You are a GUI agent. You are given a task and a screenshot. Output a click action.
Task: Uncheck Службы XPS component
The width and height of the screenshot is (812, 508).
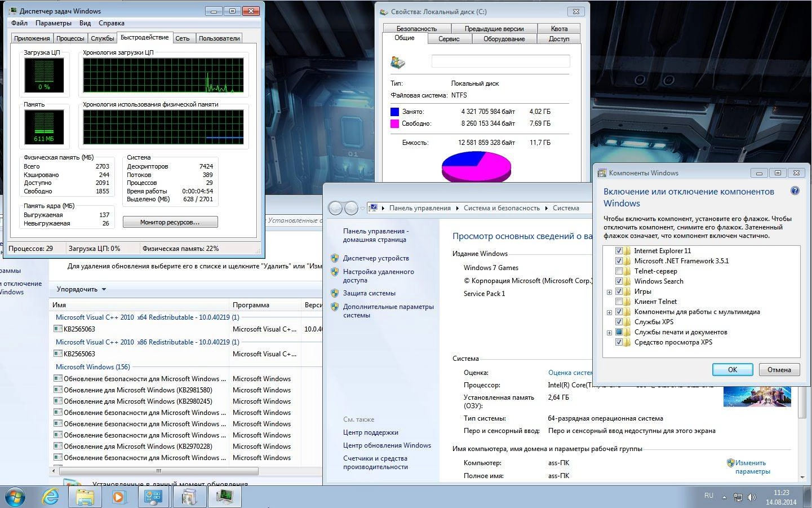619,322
